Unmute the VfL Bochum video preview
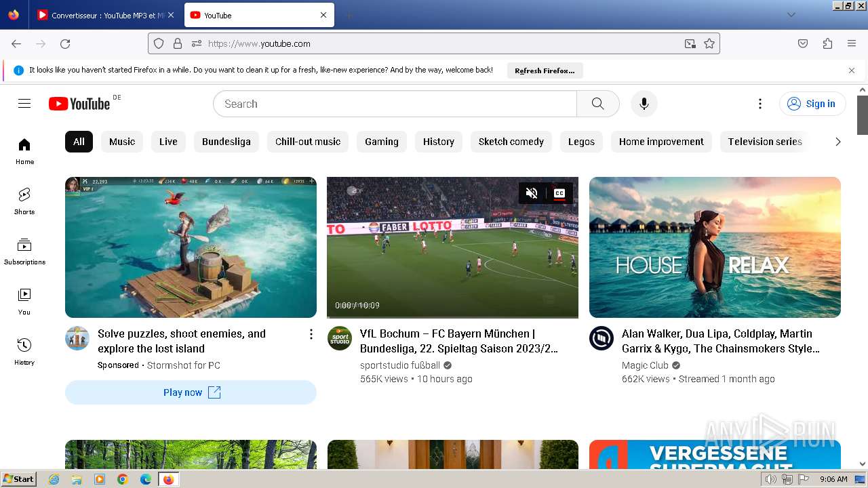The width and height of the screenshot is (868, 488). (x=532, y=193)
